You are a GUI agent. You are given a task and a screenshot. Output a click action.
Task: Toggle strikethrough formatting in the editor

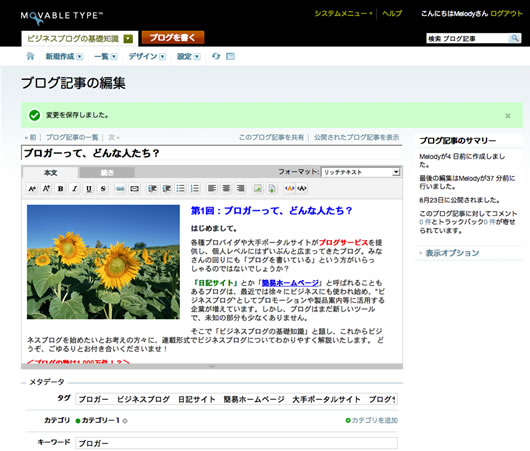[x=103, y=189]
